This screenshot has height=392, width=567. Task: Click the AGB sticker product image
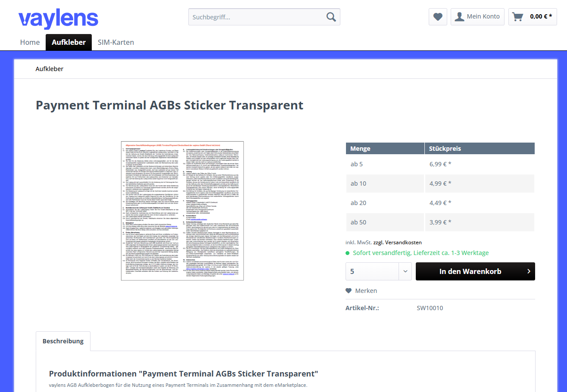182,211
